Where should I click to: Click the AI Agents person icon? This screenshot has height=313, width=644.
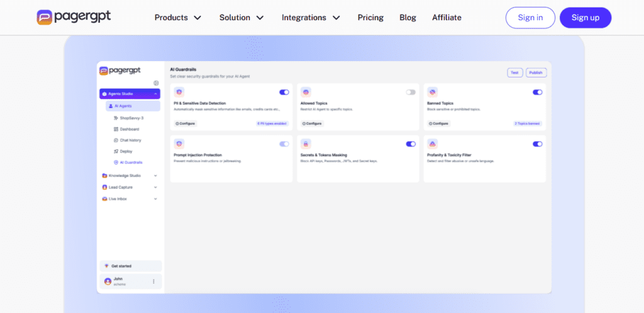pyautogui.click(x=111, y=106)
